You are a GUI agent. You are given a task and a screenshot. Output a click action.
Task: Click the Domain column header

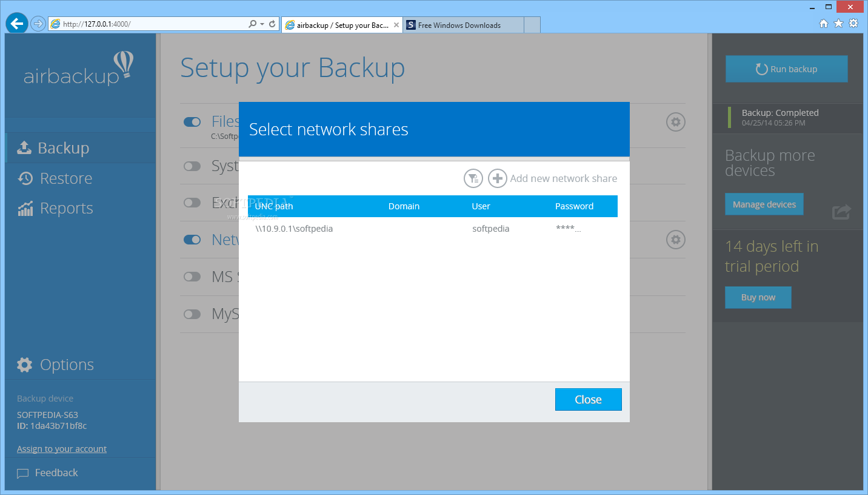click(404, 206)
